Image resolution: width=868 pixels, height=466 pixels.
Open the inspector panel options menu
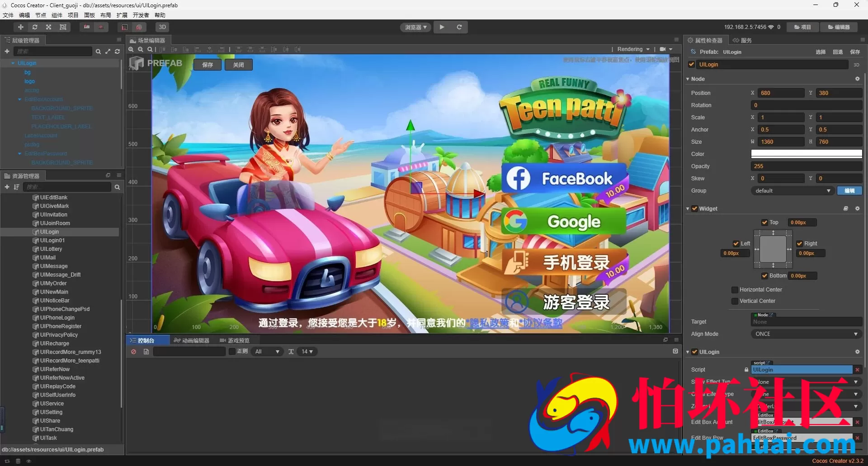(x=863, y=40)
